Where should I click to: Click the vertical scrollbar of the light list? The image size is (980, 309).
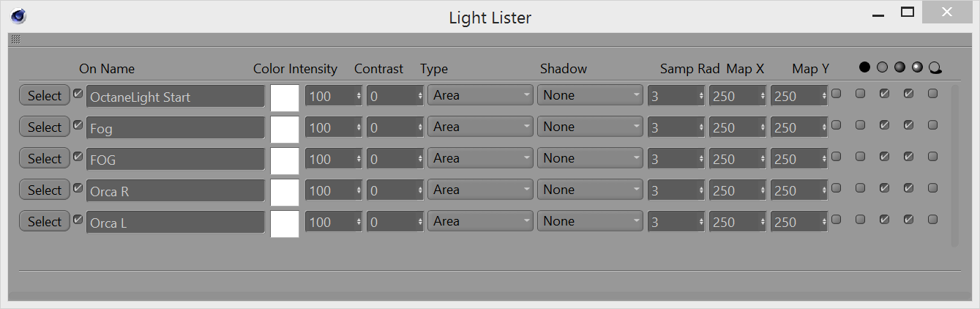pos(954,165)
